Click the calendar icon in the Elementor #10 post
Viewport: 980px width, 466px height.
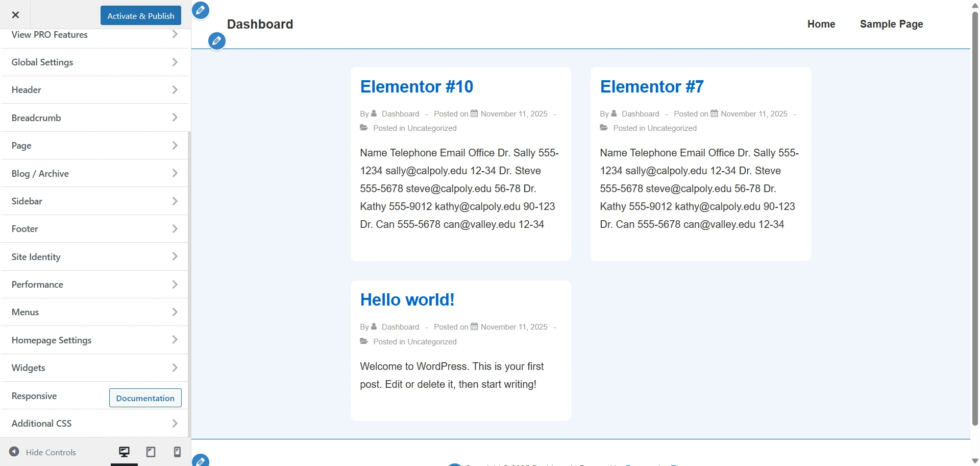[x=474, y=113]
